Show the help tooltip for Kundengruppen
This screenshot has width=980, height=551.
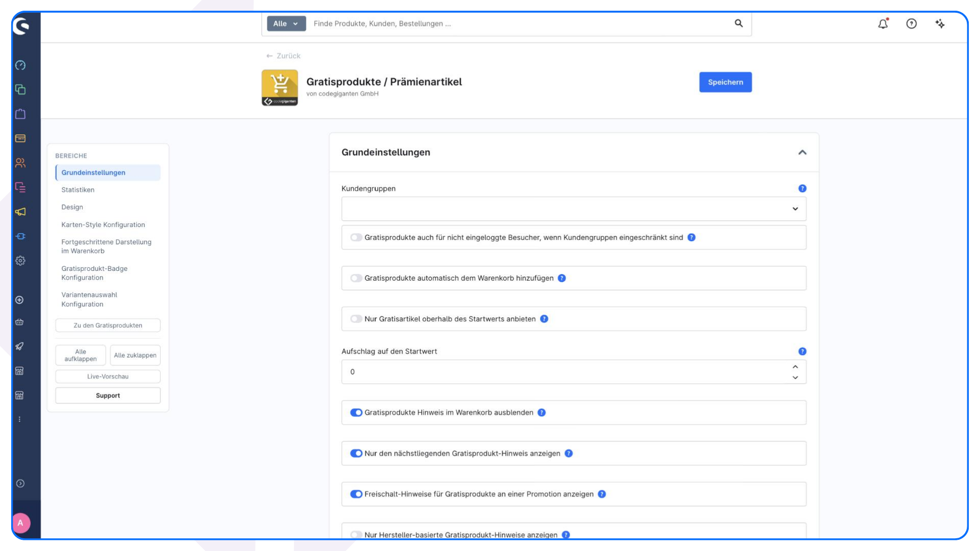[802, 188]
